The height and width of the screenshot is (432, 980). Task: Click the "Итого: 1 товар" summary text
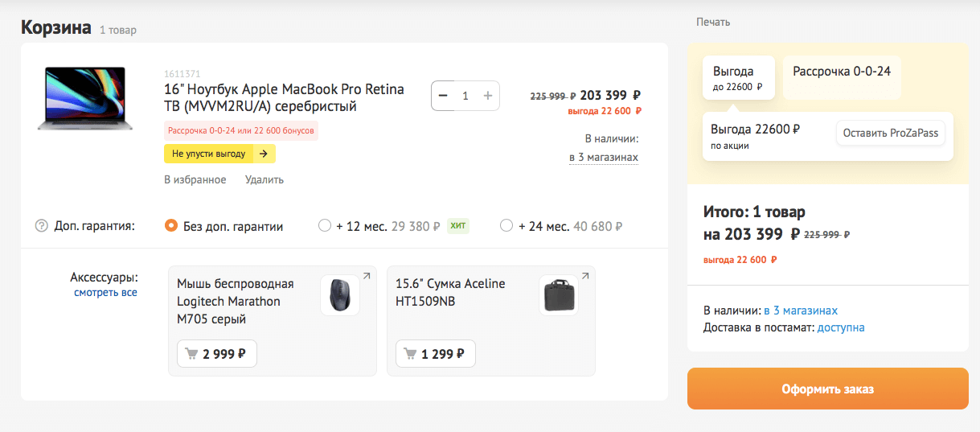click(754, 212)
